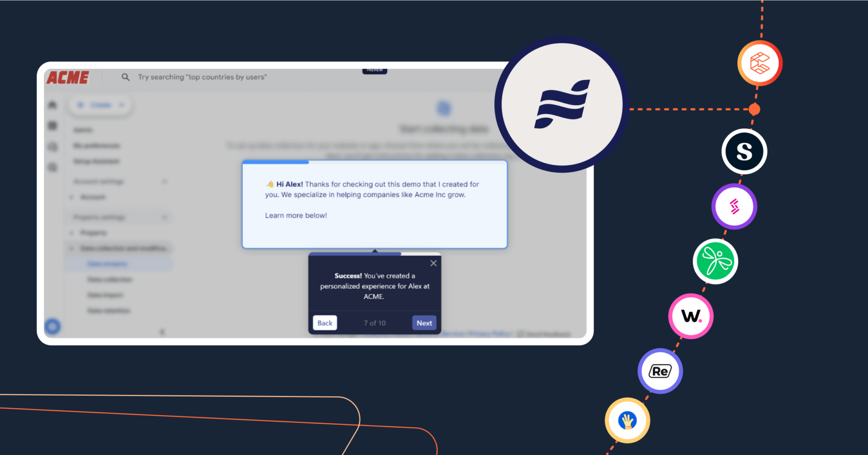The height and width of the screenshot is (455, 868).
Task: Click the "Learn more below!" text
Action: tap(296, 215)
